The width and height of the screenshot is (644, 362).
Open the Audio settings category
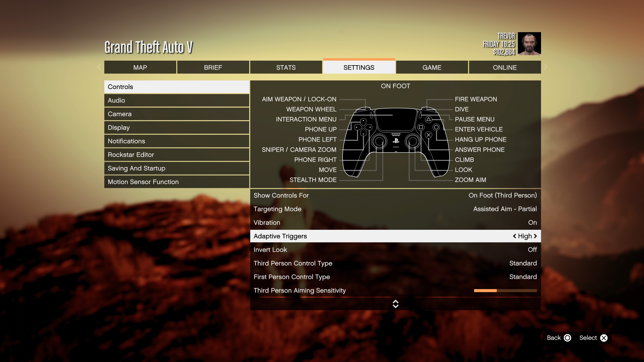click(176, 100)
